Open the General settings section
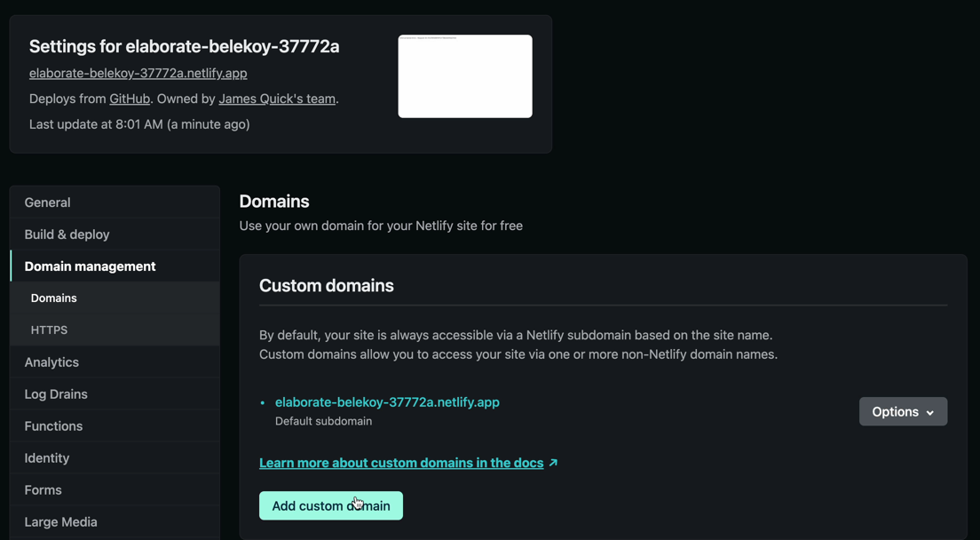Screen dimensions: 980x540 point(115,202)
